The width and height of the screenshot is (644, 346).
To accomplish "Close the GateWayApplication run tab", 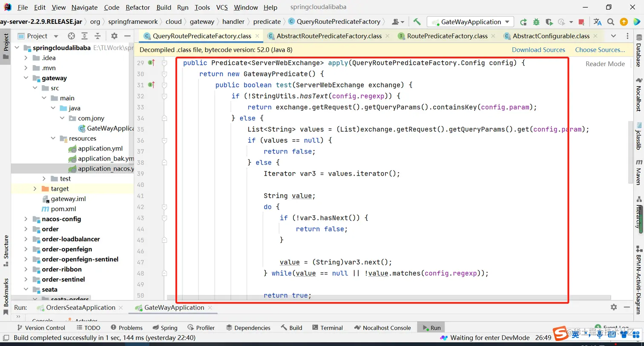I will tap(210, 308).
